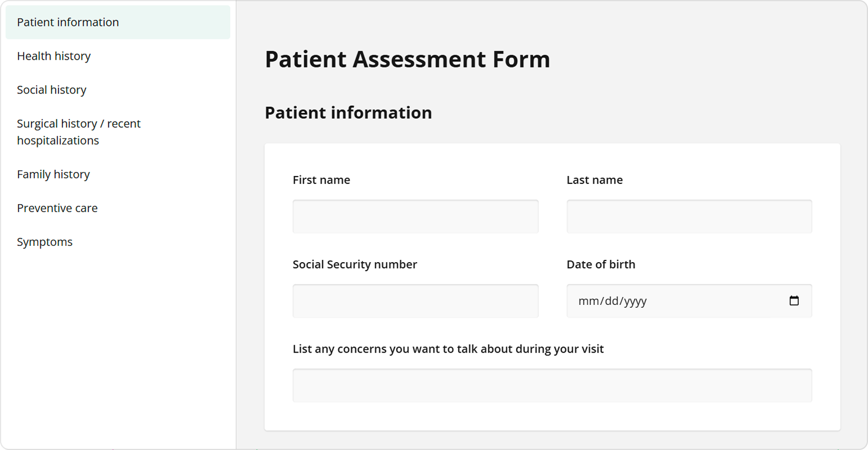Open the Social history section
This screenshot has width=868, height=450.
click(x=52, y=89)
